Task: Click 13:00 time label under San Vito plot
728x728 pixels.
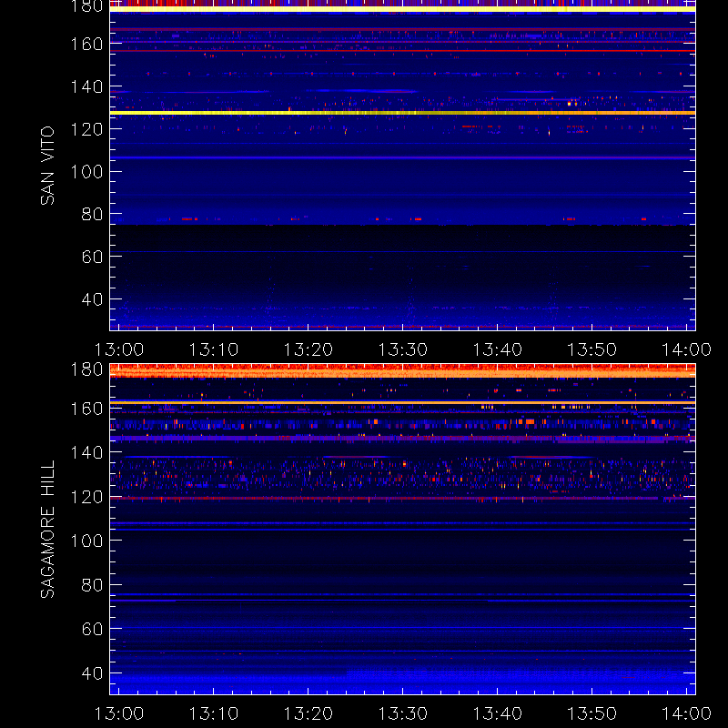Action: (119, 349)
